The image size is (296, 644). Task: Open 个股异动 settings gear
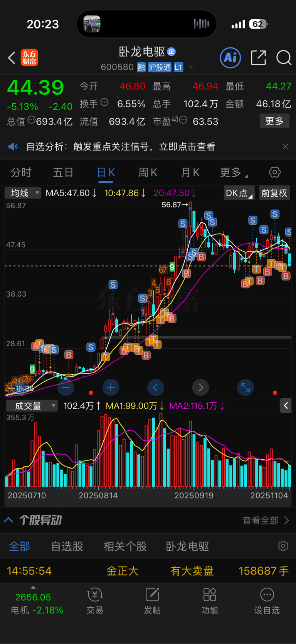click(x=283, y=546)
